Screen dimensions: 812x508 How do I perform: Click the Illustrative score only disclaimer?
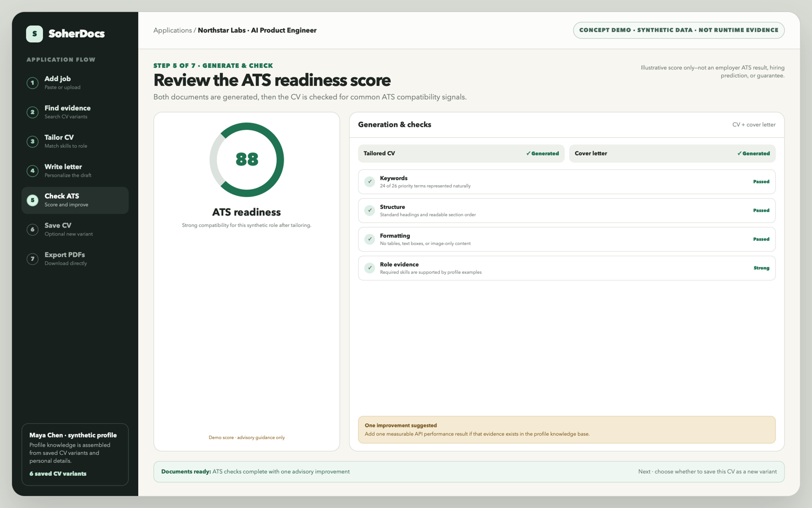(712, 72)
